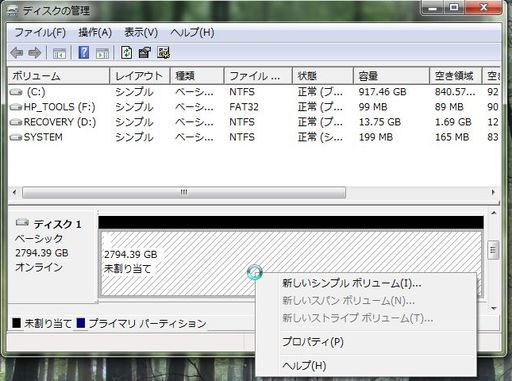
Task: Toggle the action pane toolbar icon
Action: (102, 53)
